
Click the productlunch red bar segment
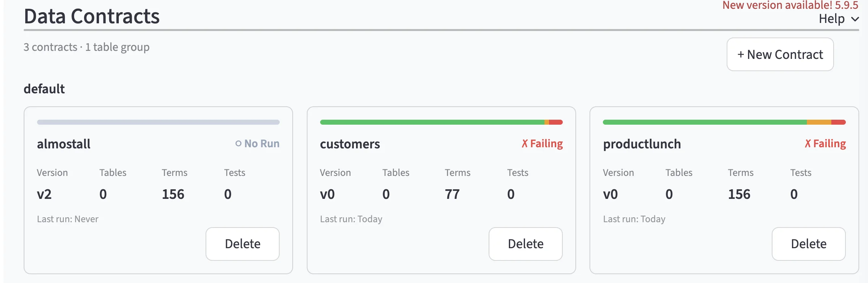(x=838, y=122)
